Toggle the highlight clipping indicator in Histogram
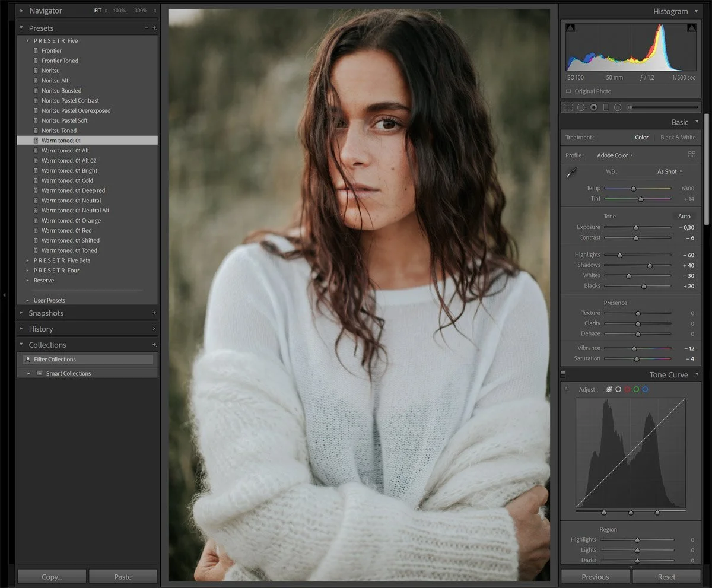The image size is (712, 588). 691,27
